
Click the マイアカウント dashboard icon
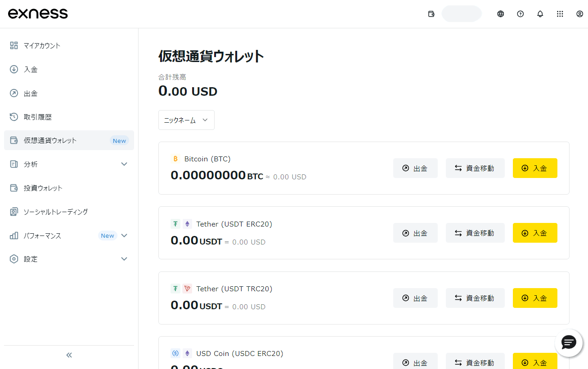click(x=14, y=45)
